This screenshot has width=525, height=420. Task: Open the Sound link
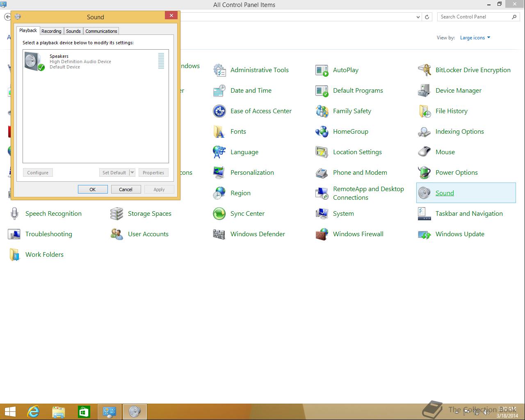(x=445, y=193)
